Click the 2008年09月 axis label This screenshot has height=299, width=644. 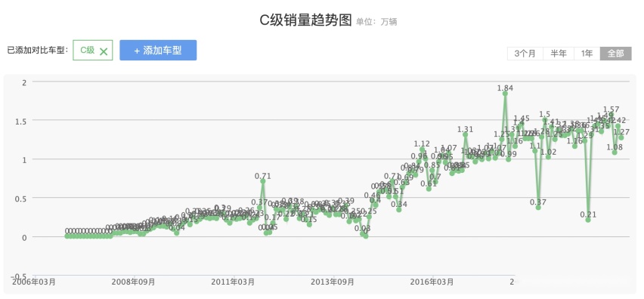point(135,282)
